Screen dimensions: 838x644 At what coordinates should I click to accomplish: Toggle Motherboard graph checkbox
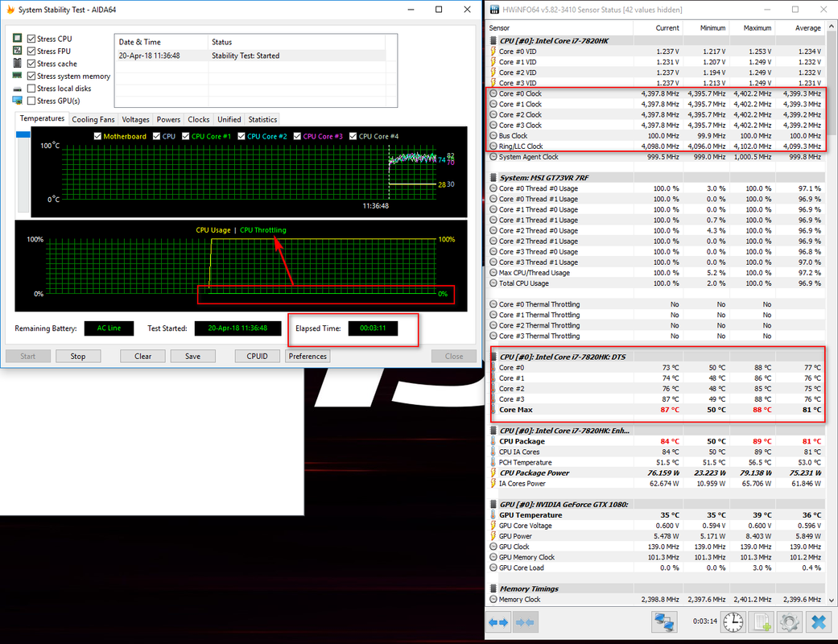(x=97, y=136)
